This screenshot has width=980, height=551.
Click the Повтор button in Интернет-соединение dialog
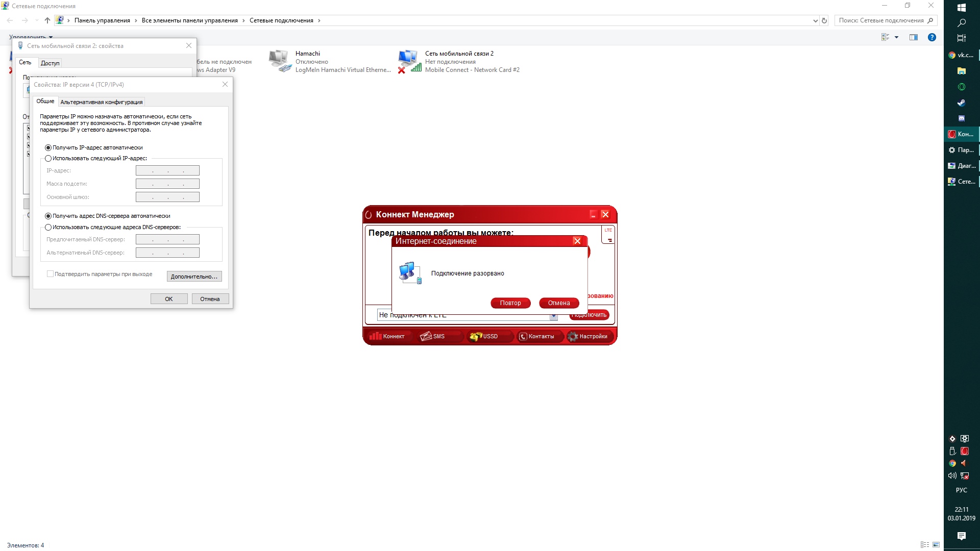(510, 303)
